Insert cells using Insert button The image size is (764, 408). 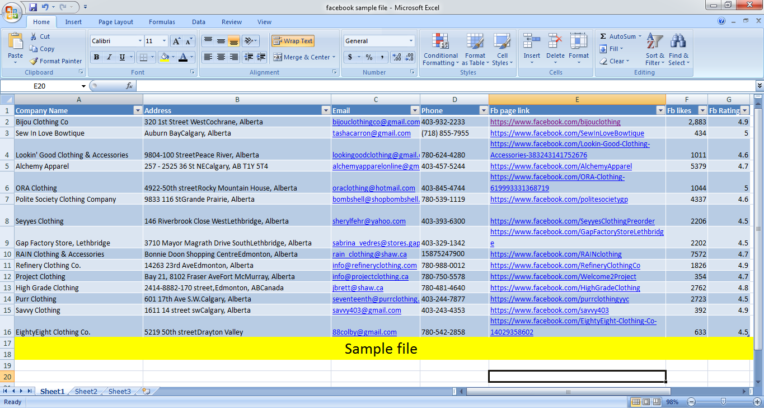(532, 49)
